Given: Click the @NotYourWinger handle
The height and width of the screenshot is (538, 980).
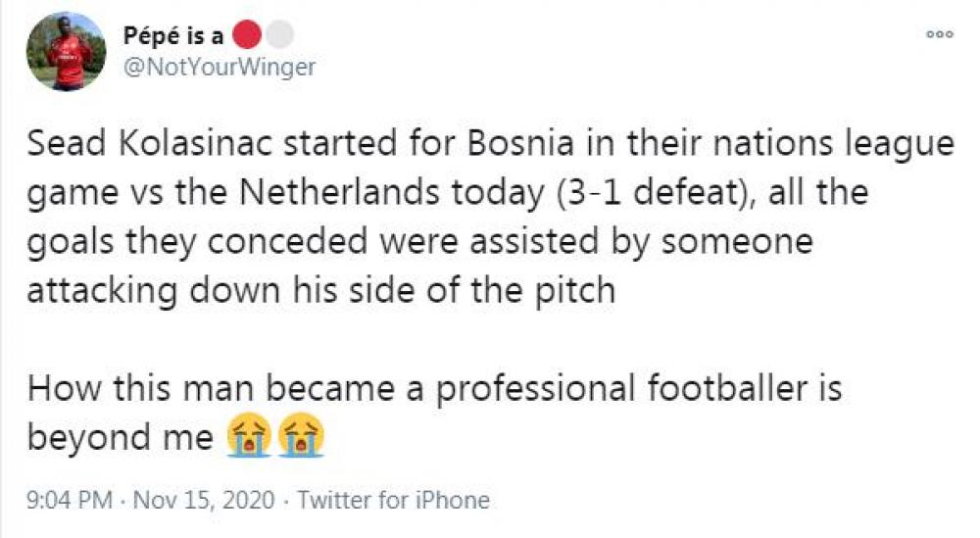Looking at the screenshot, I should [x=219, y=67].
